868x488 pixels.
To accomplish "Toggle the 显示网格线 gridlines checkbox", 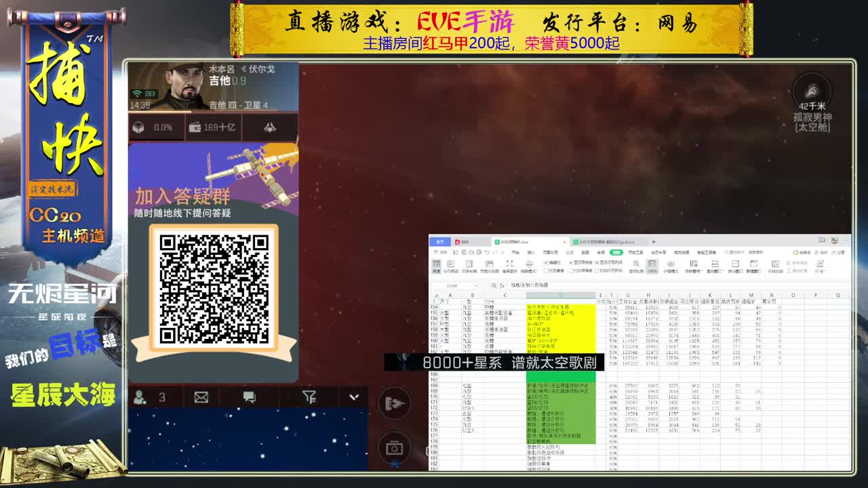I will click(x=571, y=264).
